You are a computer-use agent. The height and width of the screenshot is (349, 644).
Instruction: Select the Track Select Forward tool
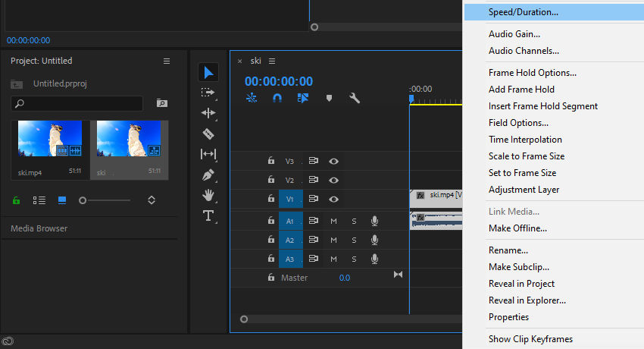(208, 93)
